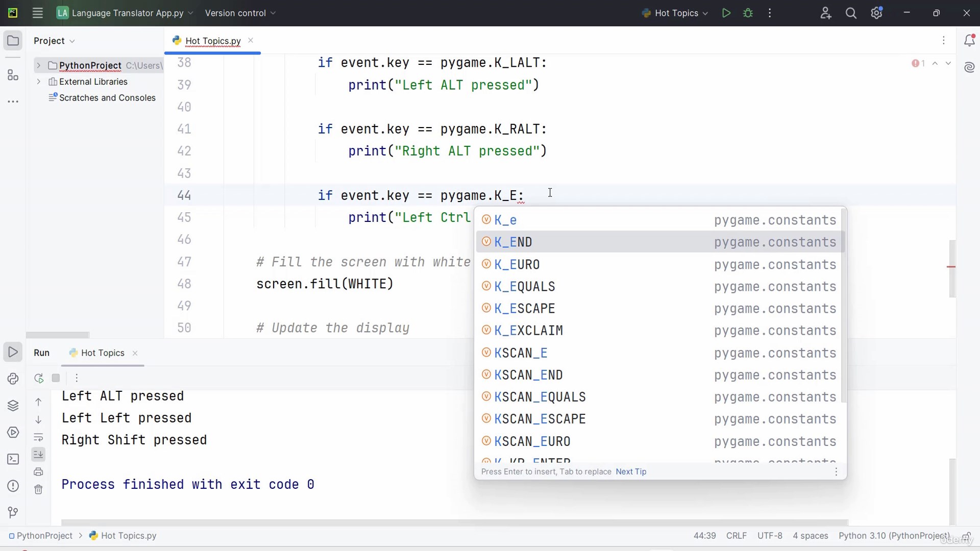The width and height of the screenshot is (980, 551).
Task: Open Python Packages layers icon
Action: coord(13,406)
